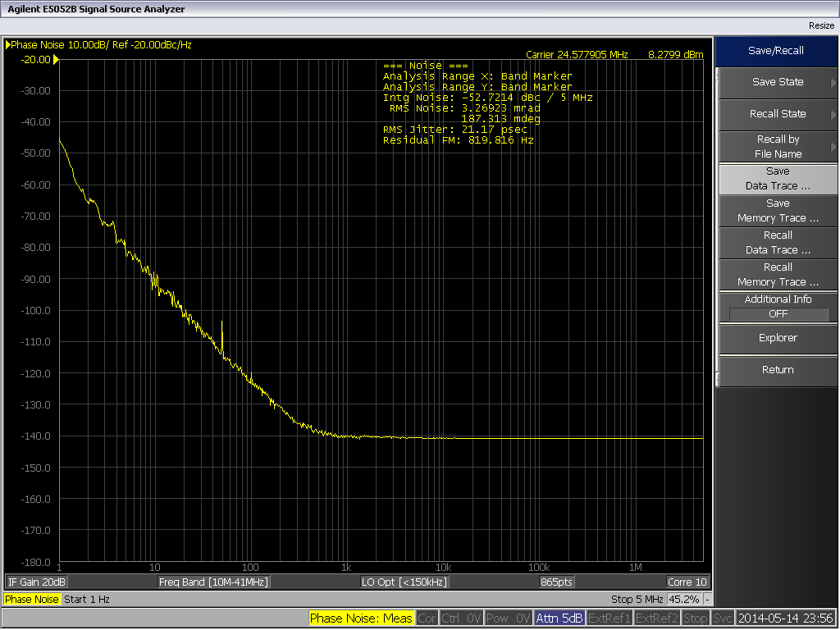This screenshot has height=630, width=840.
Task: Toggle the Additional Info OFF softkey
Action: (x=778, y=307)
